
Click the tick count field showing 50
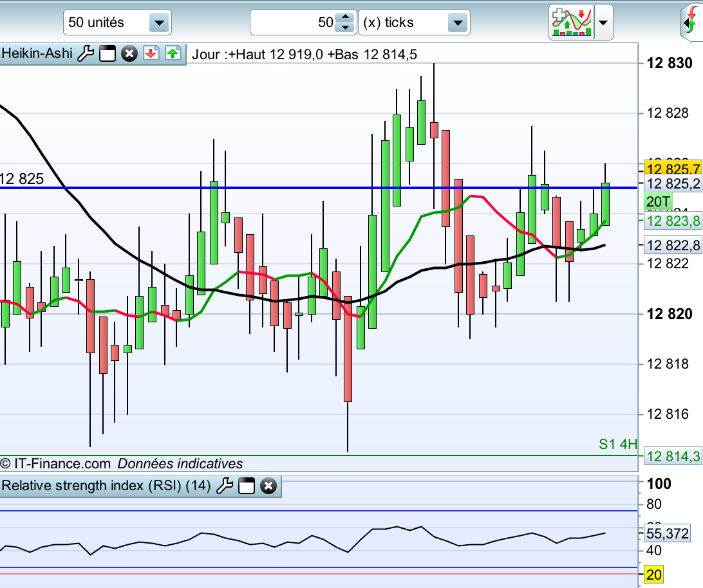294,23
